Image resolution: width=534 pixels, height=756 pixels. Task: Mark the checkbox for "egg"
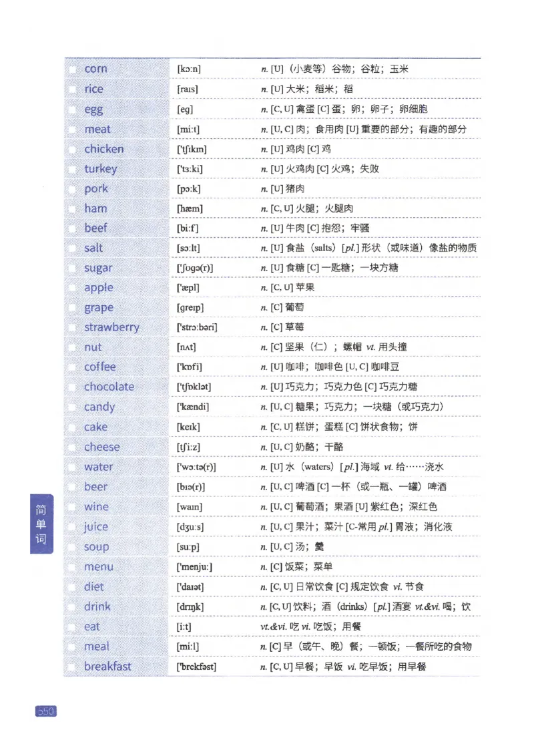[x=72, y=109]
